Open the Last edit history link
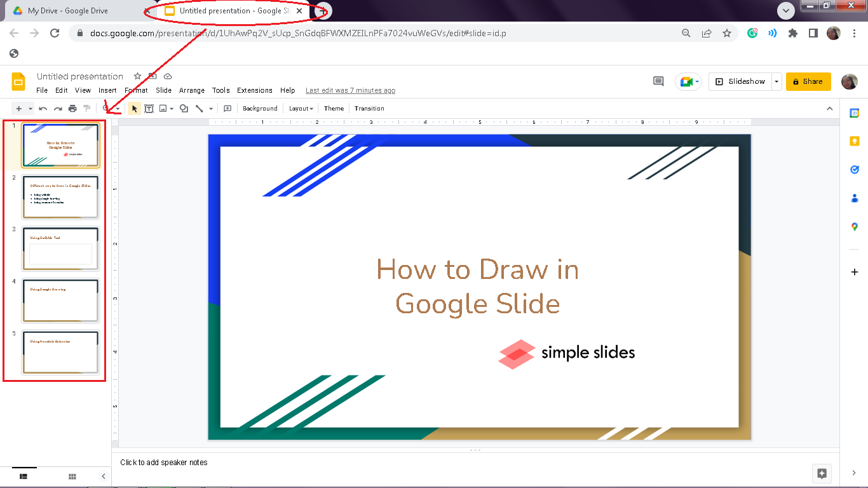868x488 pixels. [350, 90]
